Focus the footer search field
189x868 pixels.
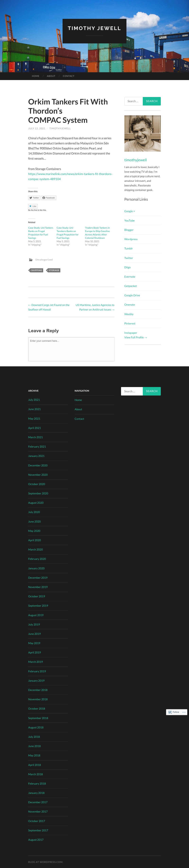132,391
